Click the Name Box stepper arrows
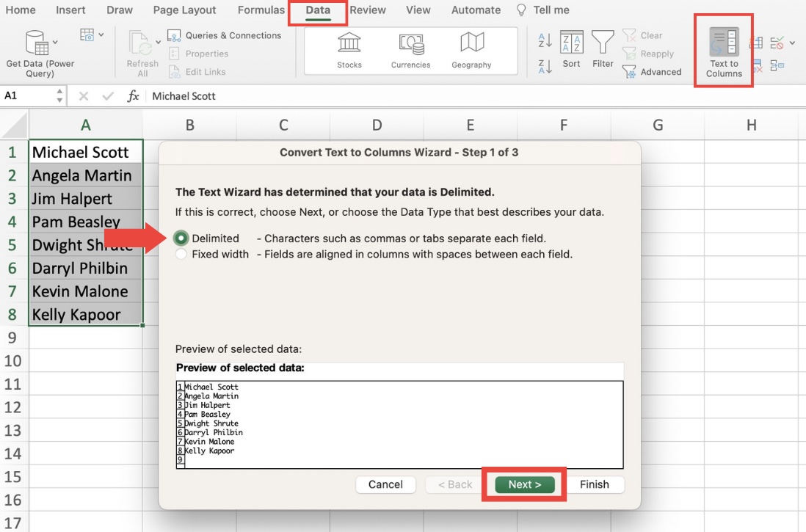This screenshot has height=532, width=806. 59,95
